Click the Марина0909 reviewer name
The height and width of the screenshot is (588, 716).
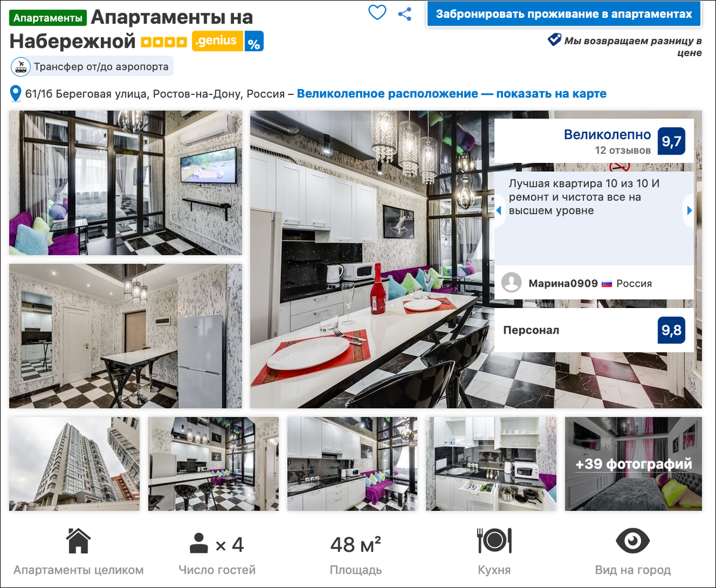pyautogui.click(x=563, y=284)
